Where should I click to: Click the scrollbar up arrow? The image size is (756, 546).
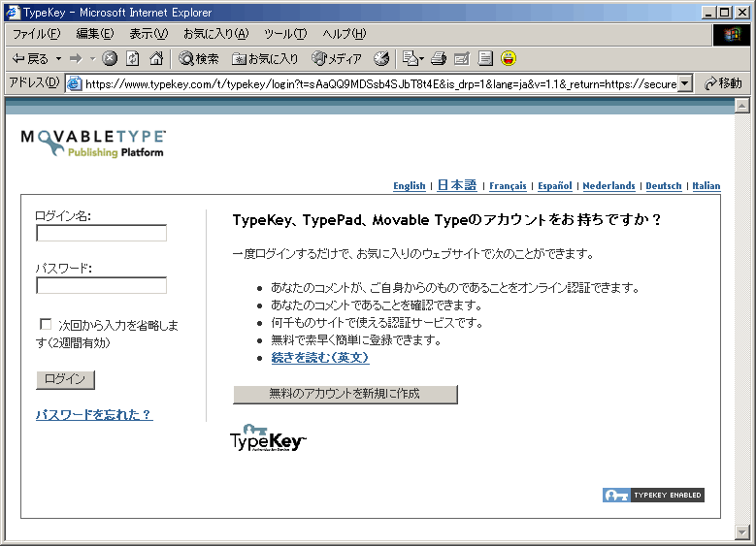click(742, 106)
